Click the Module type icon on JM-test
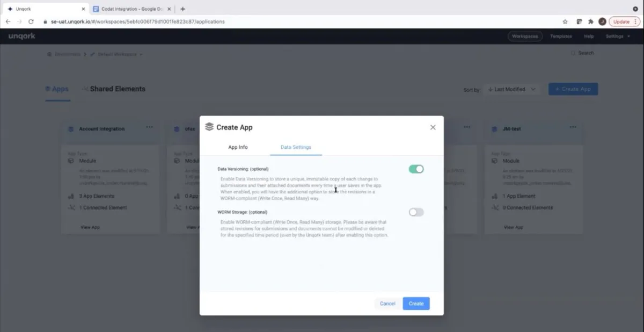The width and height of the screenshot is (644, 332). pos(495,161)
